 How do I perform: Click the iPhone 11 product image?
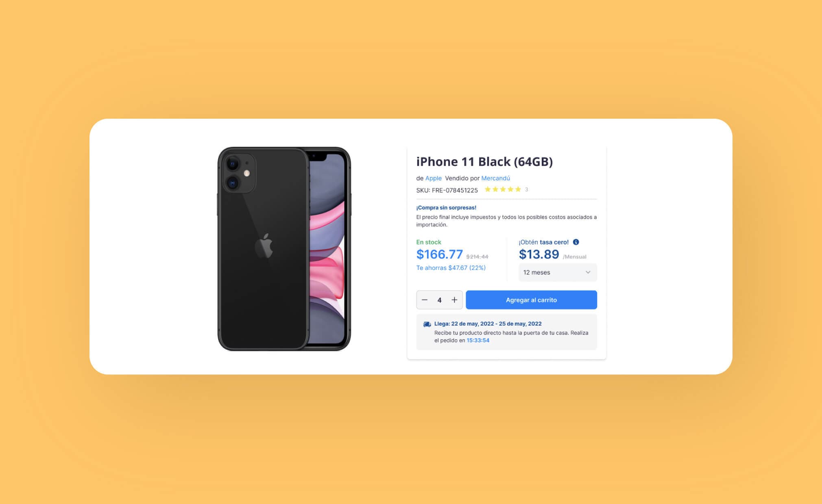coord(284,249)
